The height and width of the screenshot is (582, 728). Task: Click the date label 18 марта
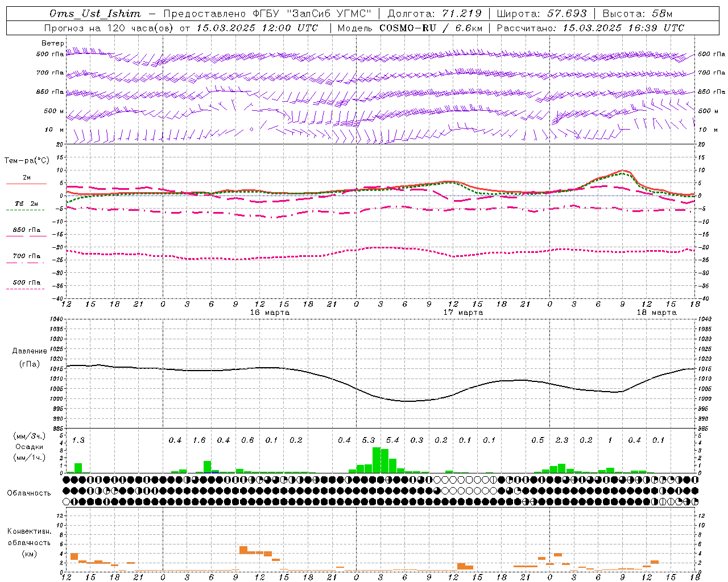(656, 313)
